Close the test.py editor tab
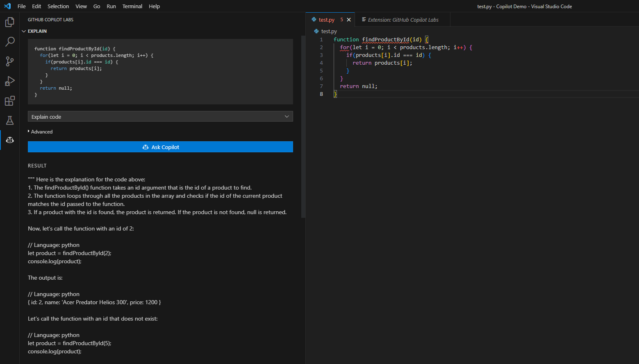The image size is (639, 364). [349, 19]
